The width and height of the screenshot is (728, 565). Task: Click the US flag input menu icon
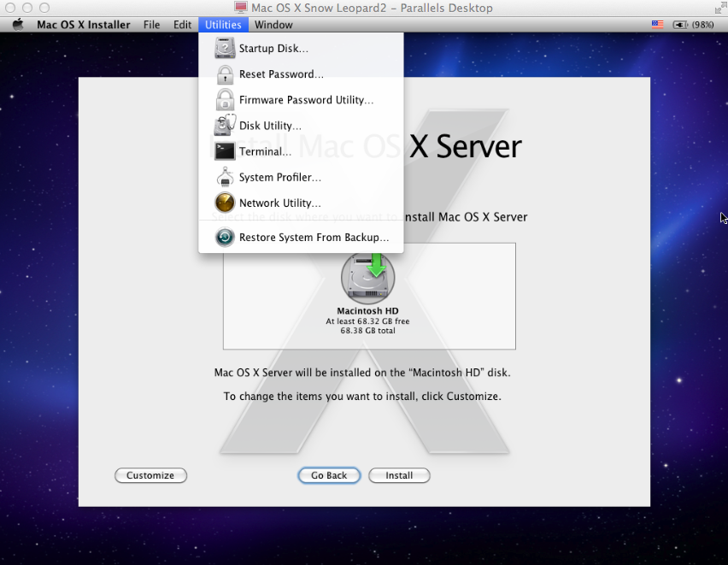tap(657, 25)
